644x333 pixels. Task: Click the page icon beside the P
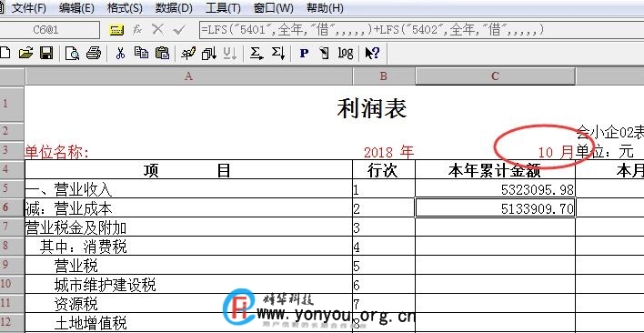(325, 53)
